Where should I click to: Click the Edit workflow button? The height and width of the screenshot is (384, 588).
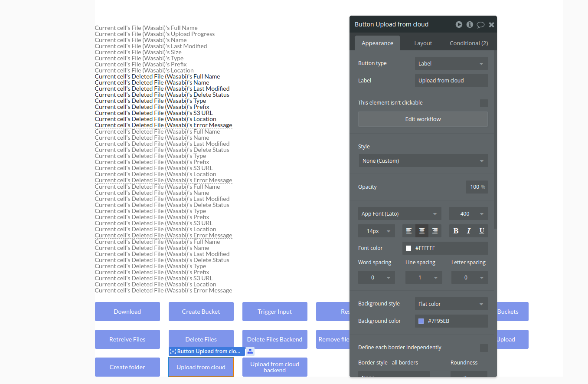423,119
